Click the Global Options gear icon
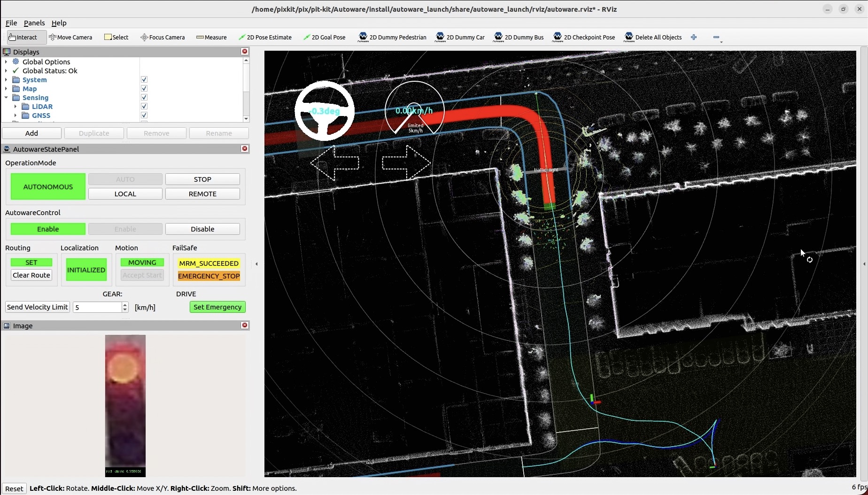This screenshot has width=868, height=495. click(x=16, y=62)
